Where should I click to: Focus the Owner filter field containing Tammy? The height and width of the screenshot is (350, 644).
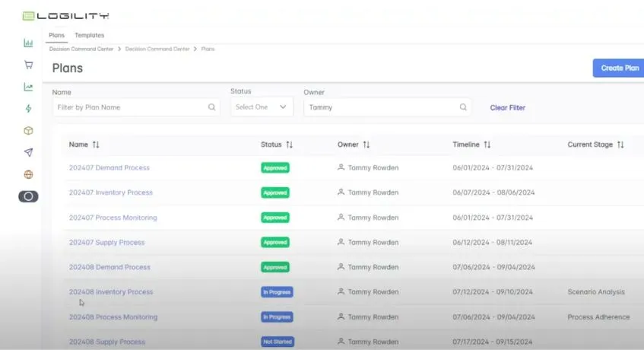point(387,107)
